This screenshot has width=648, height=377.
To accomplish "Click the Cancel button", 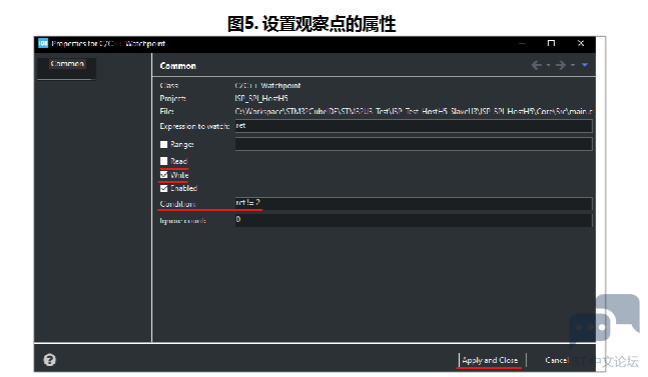I will (557, 360).
